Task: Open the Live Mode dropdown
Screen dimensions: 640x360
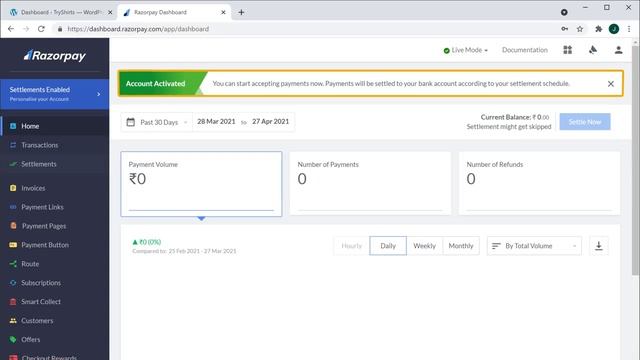Action: (466, 50)
